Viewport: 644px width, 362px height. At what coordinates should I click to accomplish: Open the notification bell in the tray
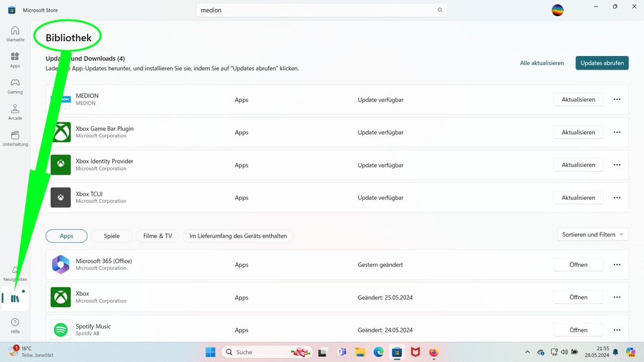point(615,352)
